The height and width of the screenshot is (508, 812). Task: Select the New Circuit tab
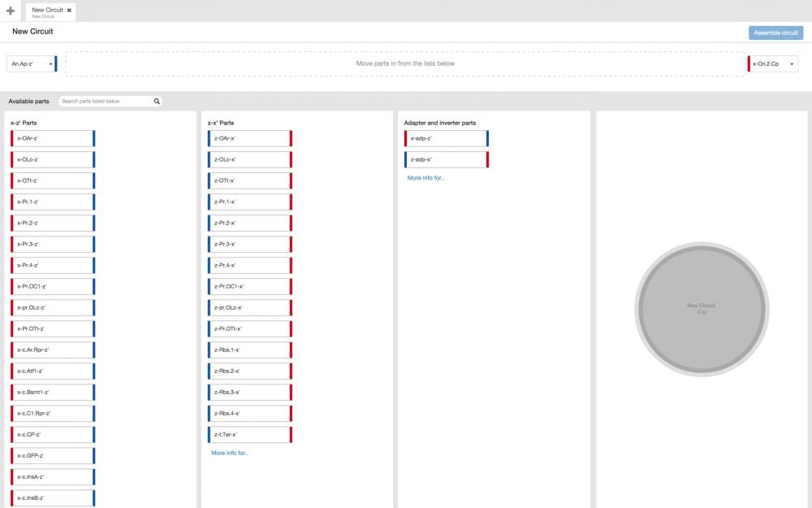point(46,11)
